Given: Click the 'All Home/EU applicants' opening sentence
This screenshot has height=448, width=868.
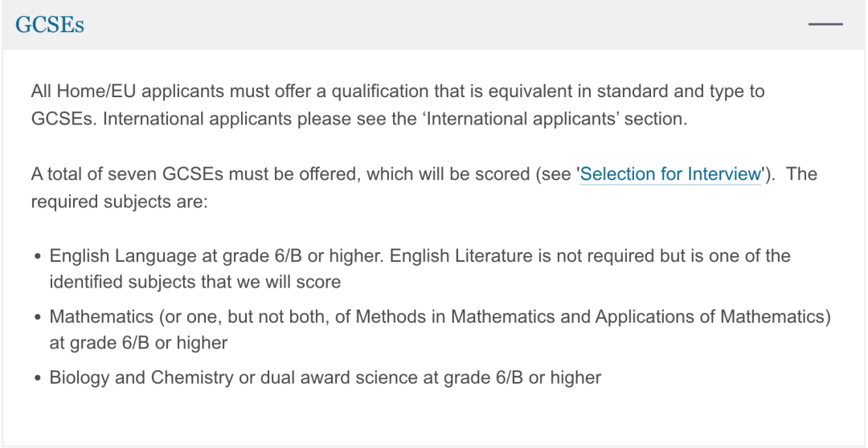Looking at the screenshot, I should (x=398, y=92).
